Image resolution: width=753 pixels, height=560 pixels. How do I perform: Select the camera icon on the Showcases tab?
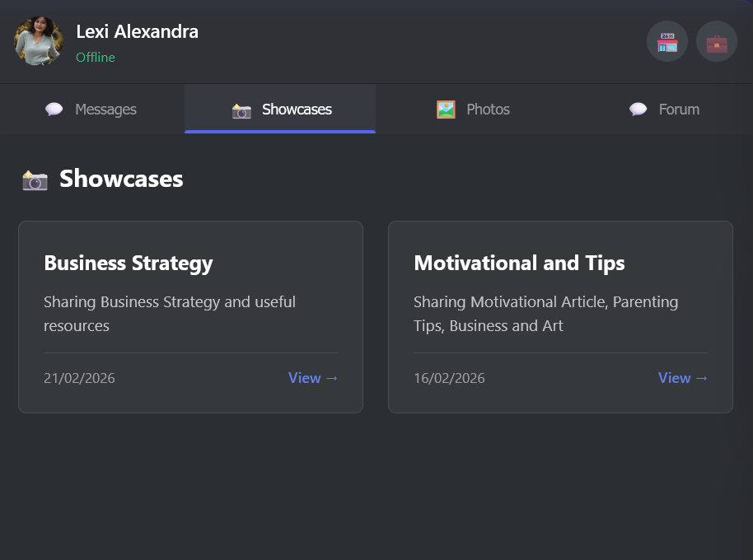pyautogui.click(x=241, y=109)
